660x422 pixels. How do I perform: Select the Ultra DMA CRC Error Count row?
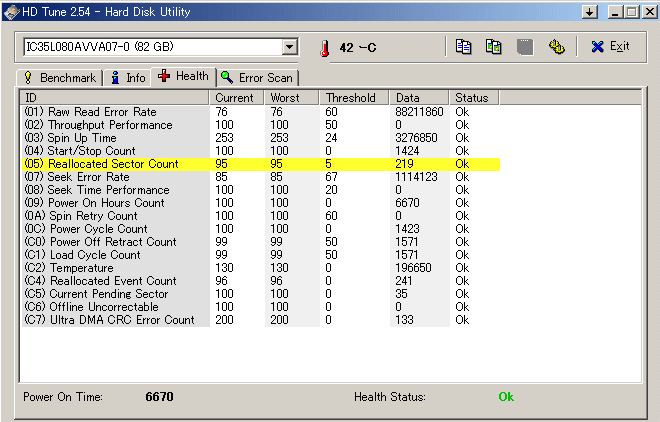click(x=261, y=321)
